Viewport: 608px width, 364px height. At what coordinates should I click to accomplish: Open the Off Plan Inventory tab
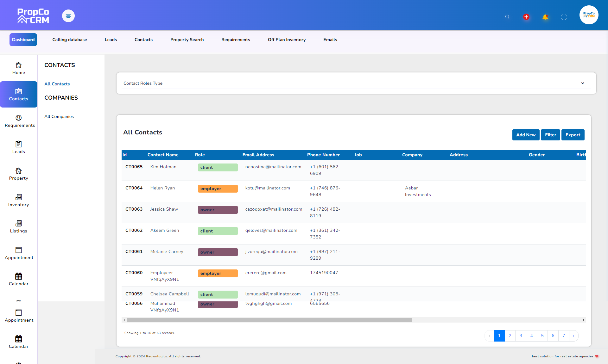click(x=287, y=40)
